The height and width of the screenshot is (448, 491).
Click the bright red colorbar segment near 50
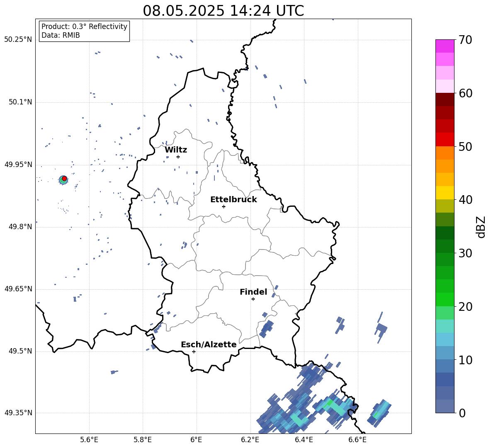pyautogui.click(x=445, y=140)
